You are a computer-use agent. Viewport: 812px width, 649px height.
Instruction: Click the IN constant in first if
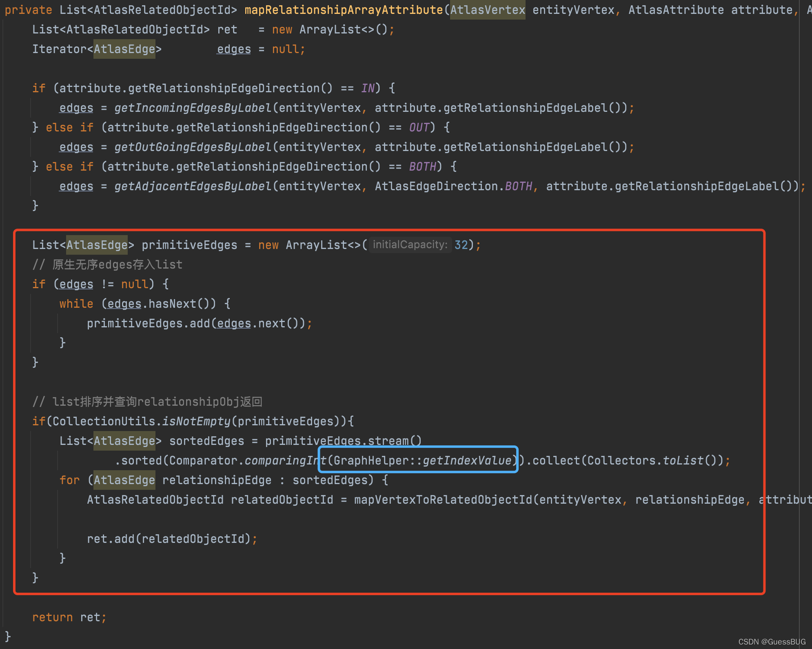[x=368, y=88]
